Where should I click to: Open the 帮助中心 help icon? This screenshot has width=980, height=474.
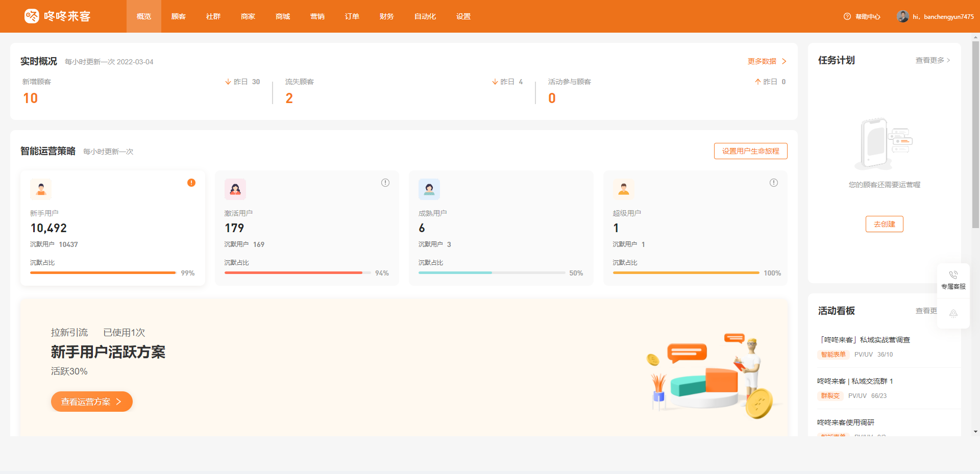pos(847,16)
